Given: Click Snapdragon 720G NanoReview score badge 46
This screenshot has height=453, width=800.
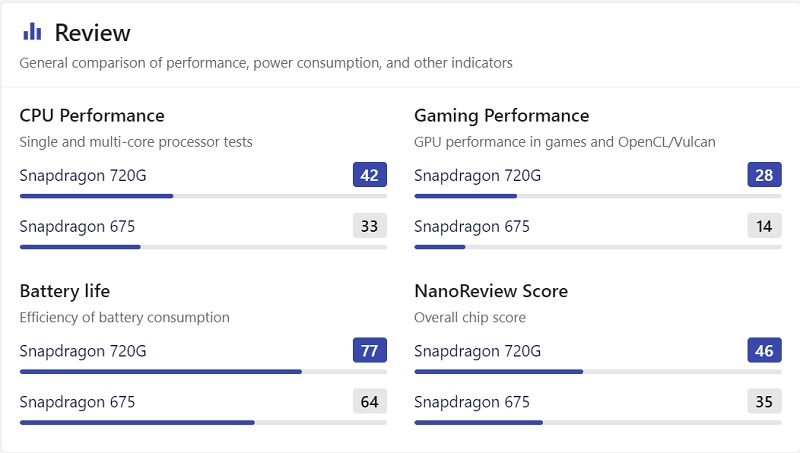Looking at the screenshot, I should coord(764,351).
